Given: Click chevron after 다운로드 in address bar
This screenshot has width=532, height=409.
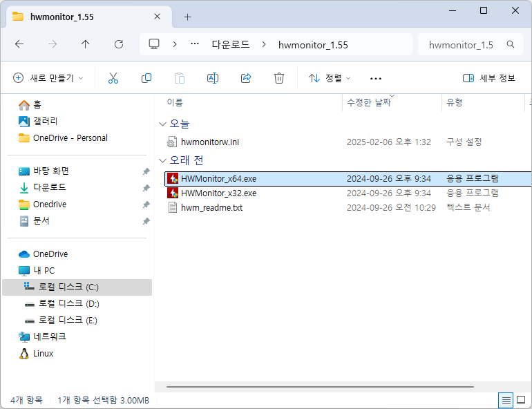Looking at the screenshot, I should click(264, 44).
